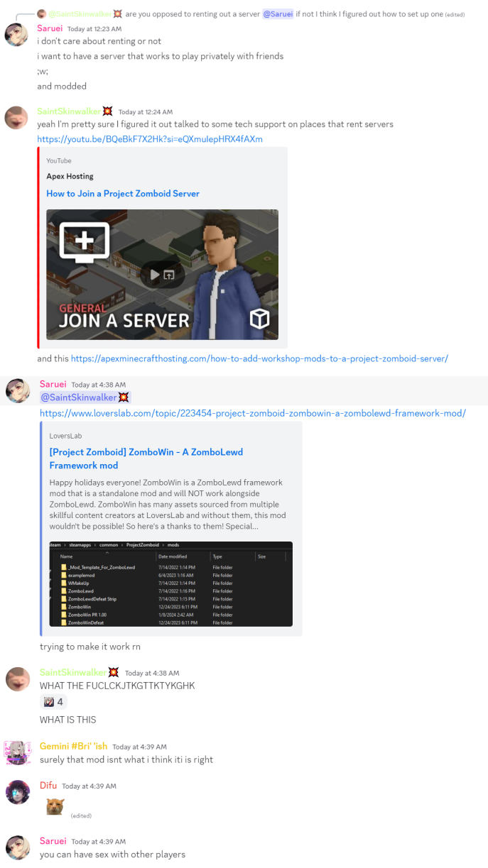This screenshot has height=868, width=488.
Task: Click Gemini #Bri'ish user avatar
Action: pos(16,752)
